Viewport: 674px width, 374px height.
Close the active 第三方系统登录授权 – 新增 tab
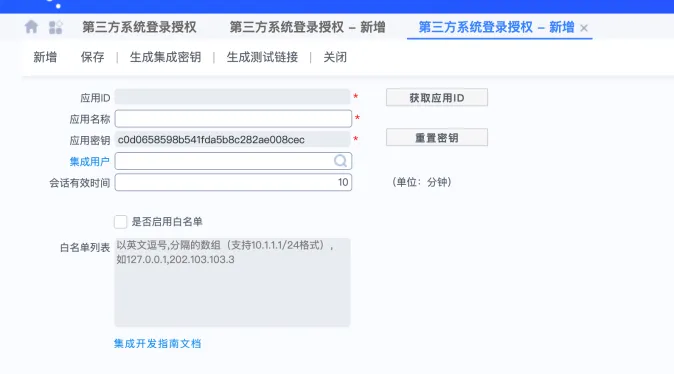584,28
